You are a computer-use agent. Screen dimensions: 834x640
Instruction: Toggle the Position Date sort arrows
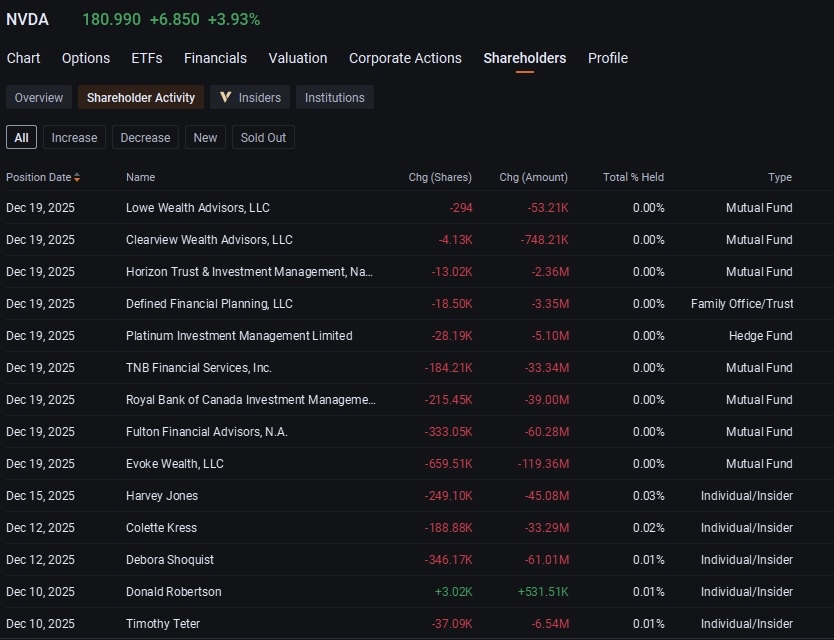click(x=77, y=177)
